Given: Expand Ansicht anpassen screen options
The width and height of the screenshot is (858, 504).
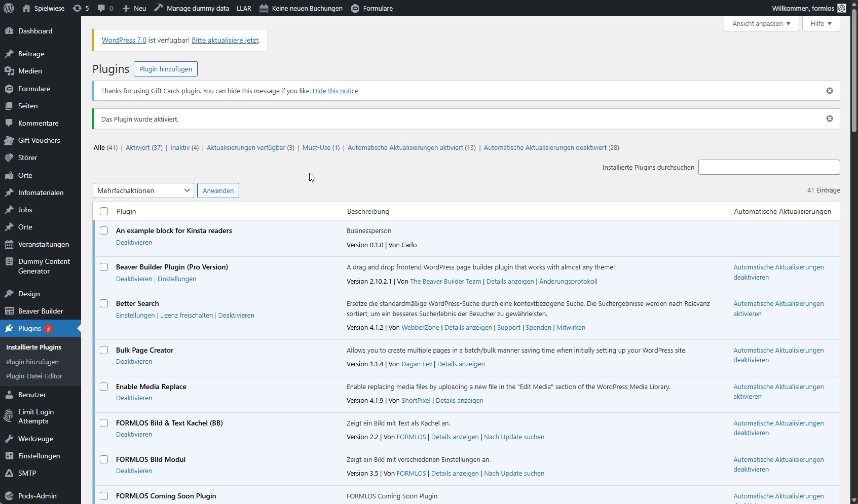Looking at the screenshot, I should pos(761,23).
